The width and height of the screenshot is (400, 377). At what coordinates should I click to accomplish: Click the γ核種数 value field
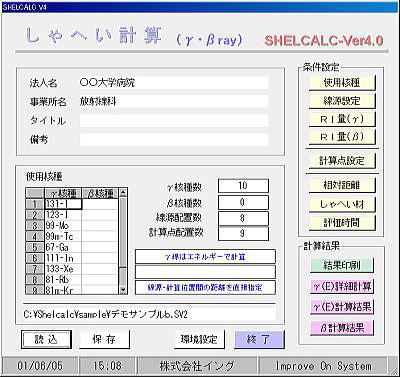[243, 186]
